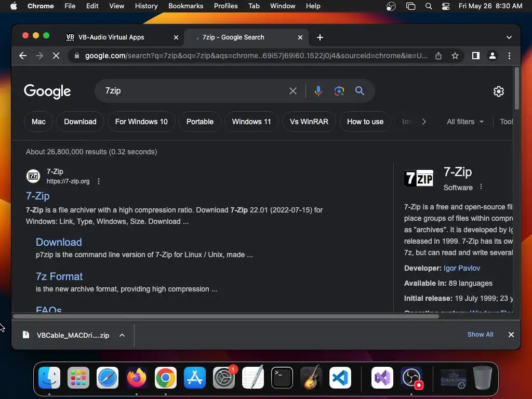Start a voice search with microphone
This screenshot has height=399, width=532.
click(318, 90)
